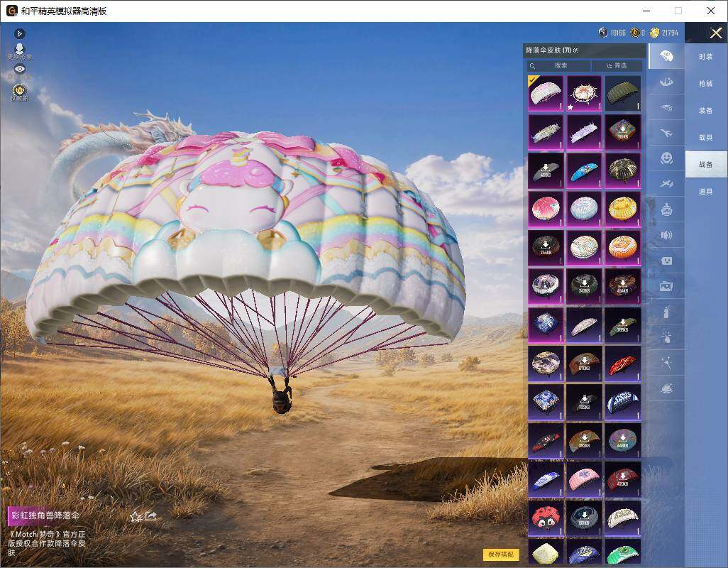Download the parachute skin labeled 244KB
The width and height of the screenshot is (728, 568).
coord(546,248)
